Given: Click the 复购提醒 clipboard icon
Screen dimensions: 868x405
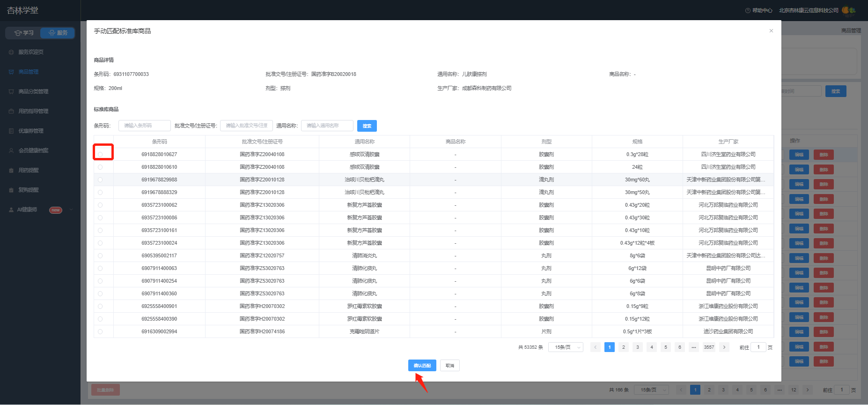Looking at the screenshot, I should 11,190.
